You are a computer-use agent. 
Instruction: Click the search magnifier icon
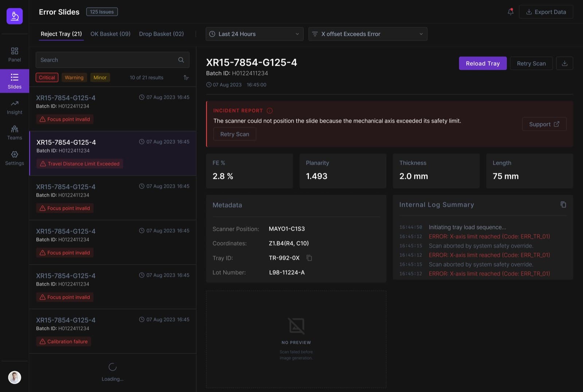click(181, 60)
